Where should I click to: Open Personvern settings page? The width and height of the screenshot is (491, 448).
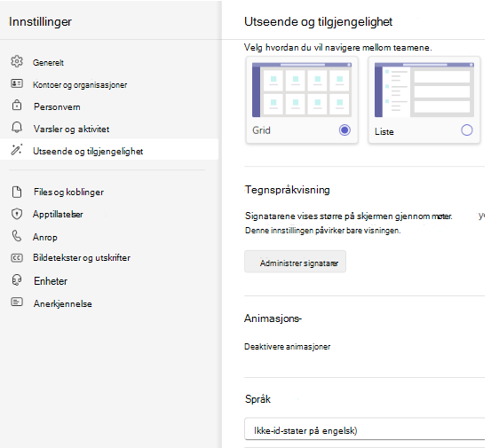[x=57, y=106]
